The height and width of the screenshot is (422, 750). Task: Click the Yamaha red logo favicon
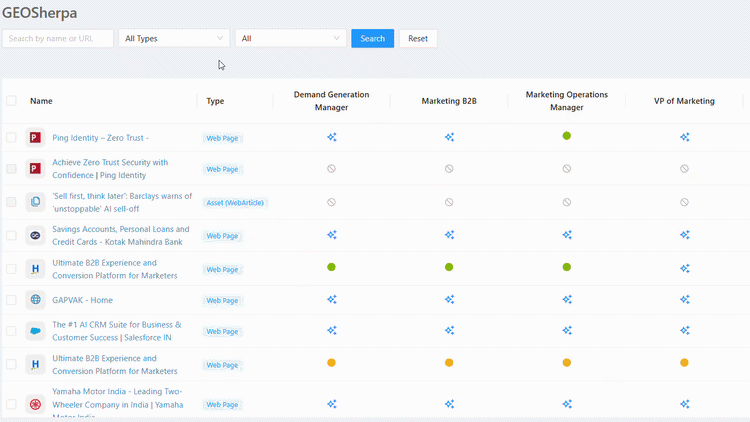click(35, 404)
